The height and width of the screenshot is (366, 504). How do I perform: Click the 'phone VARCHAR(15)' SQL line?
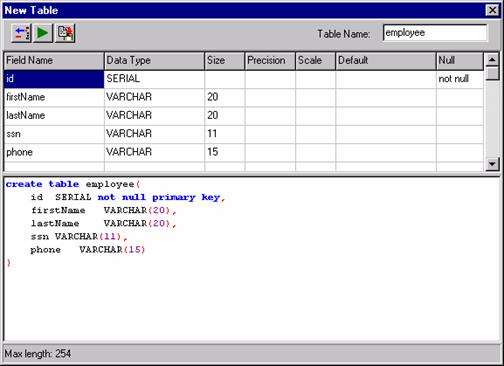point(88,250)
